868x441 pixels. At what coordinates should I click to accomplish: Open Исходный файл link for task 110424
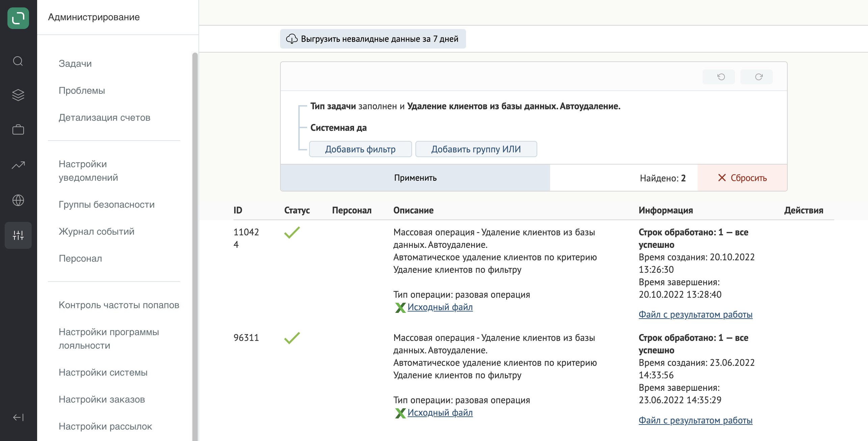(440, 307)
